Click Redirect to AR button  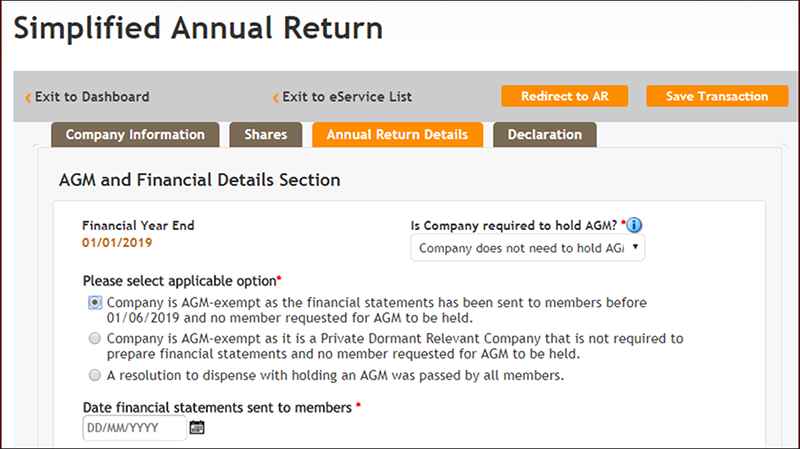click(565, 96)
